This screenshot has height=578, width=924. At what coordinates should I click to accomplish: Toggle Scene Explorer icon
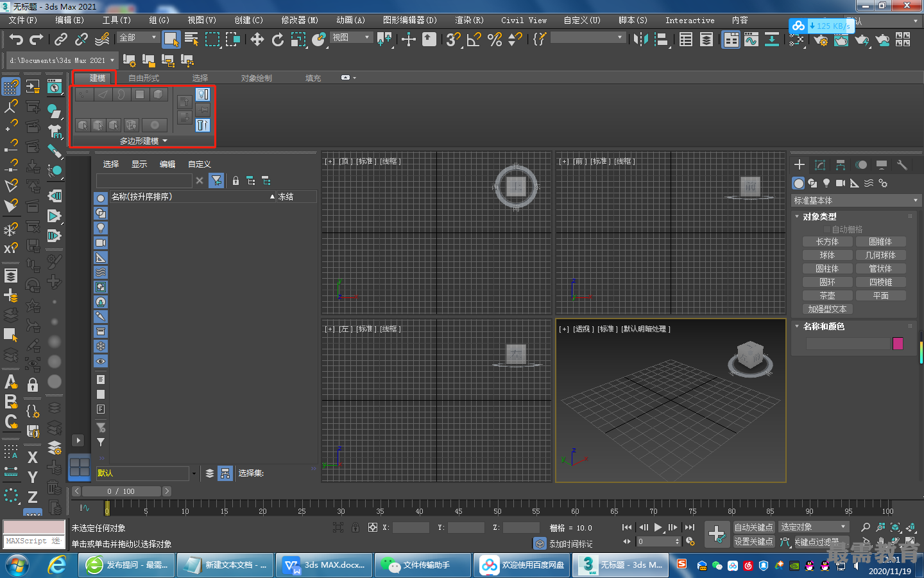[686, 40]
